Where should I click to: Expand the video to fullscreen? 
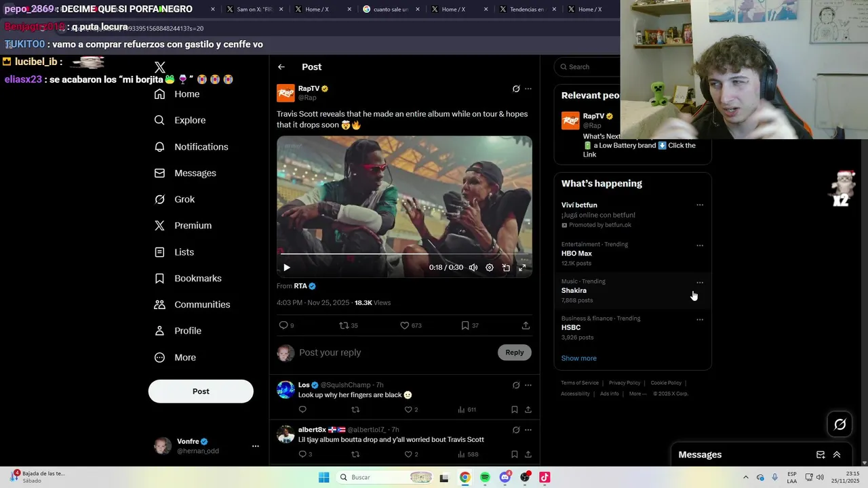point(522,268)
